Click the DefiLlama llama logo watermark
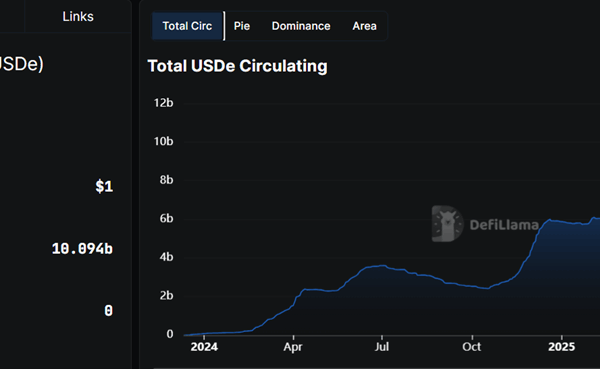 click(x=447, y=224)
